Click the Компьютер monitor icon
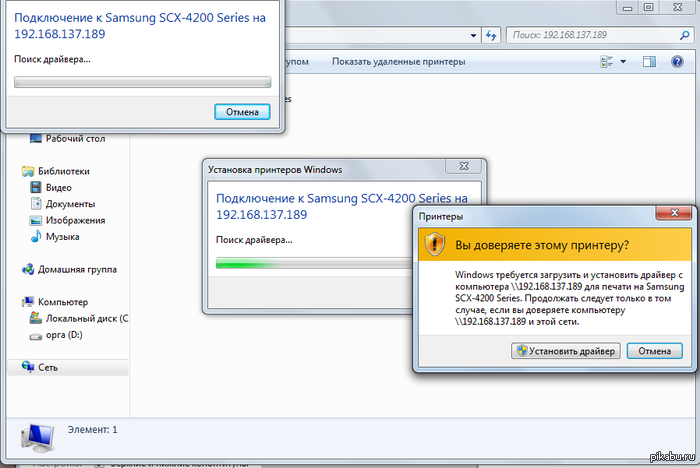This screenshot has width=700, height=468. coord(28,302)
